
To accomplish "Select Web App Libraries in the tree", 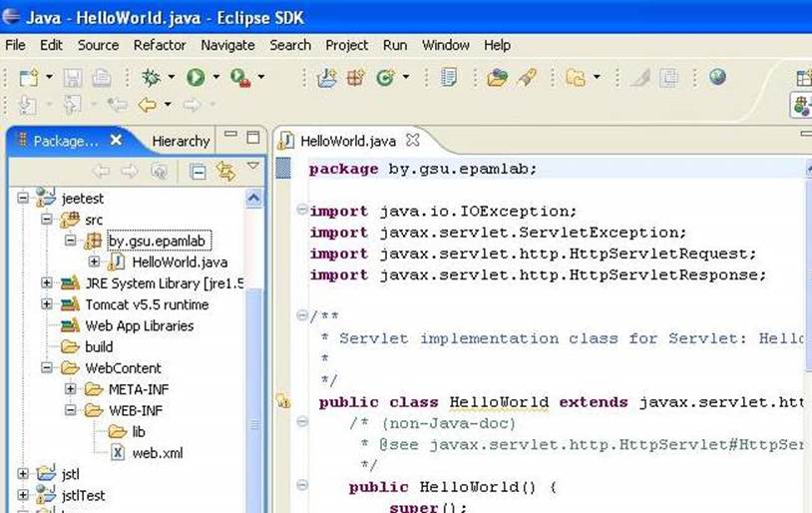I will pos(140,326).
